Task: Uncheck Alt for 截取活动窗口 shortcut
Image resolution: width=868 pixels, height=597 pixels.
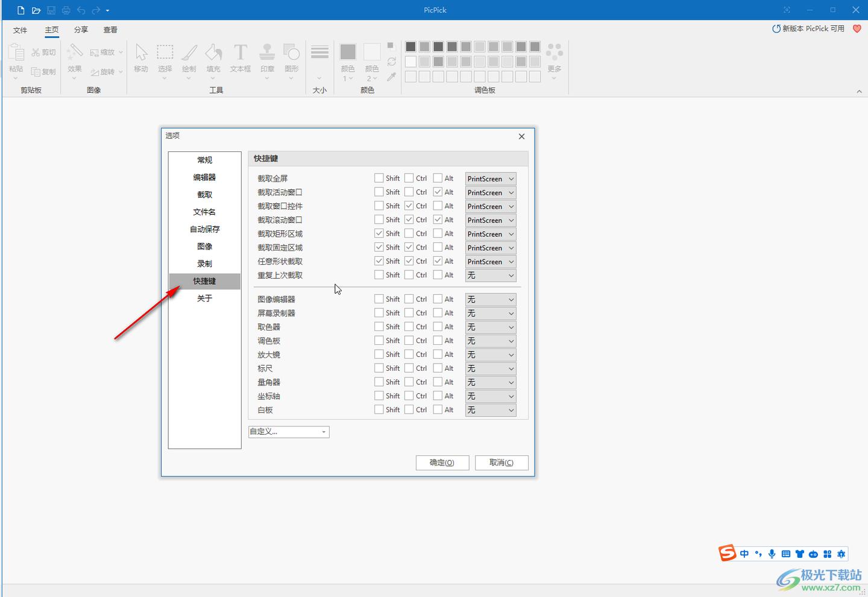Action: point(438,192)
